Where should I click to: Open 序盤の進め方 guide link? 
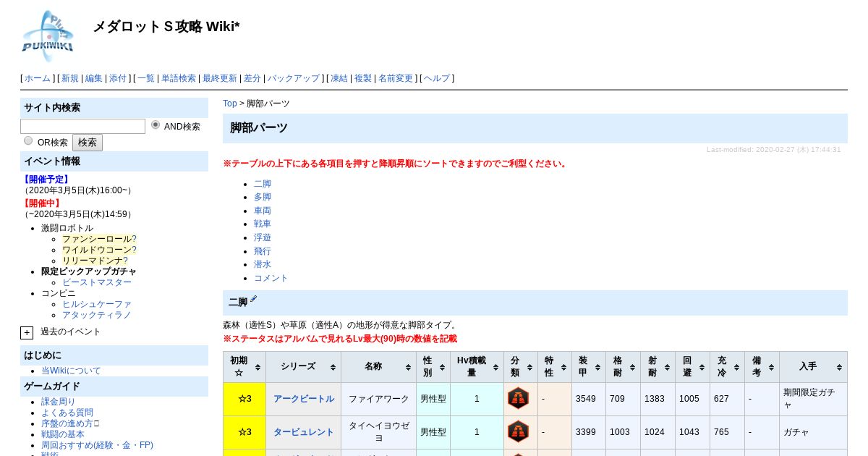(67, 423)
